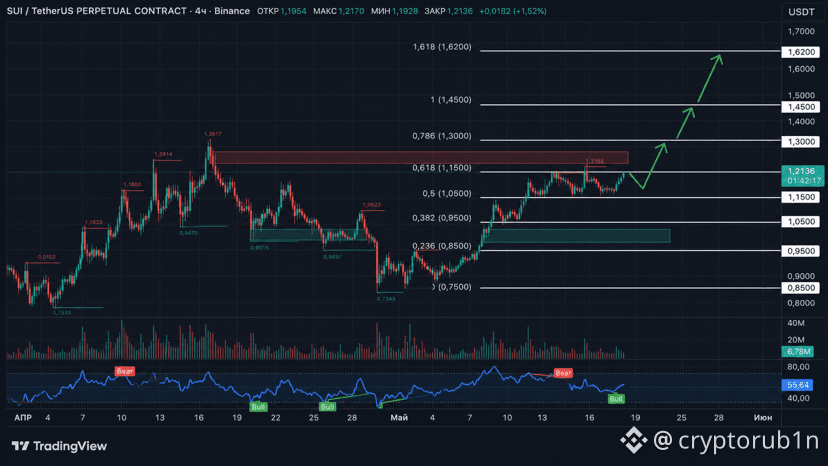This screenshot has width=828, height=466.
Task: Click the SUI / TetherUS PERPETUAL CONTRACT title
Action: point(97,11)
